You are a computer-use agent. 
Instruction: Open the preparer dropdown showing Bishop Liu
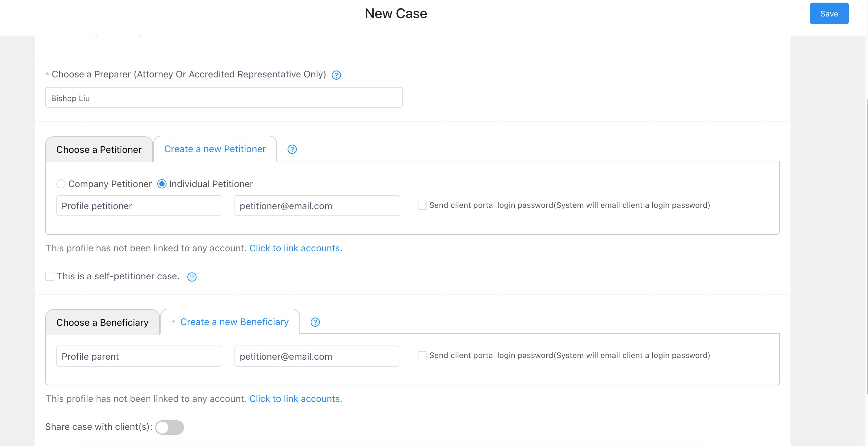point(223,98)
